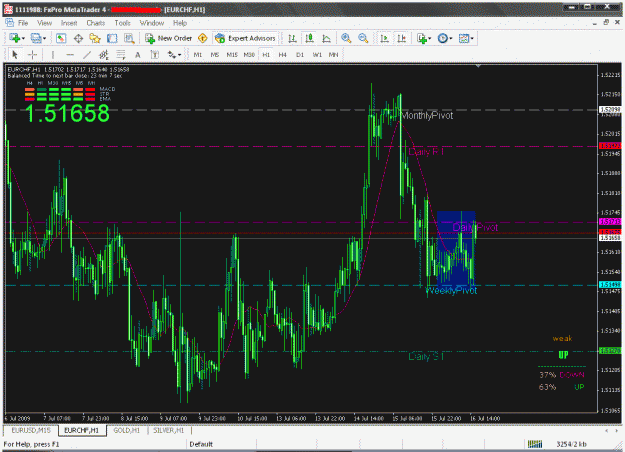
Task: Show the Market Watch window
Action: click(x=61, y=38)
